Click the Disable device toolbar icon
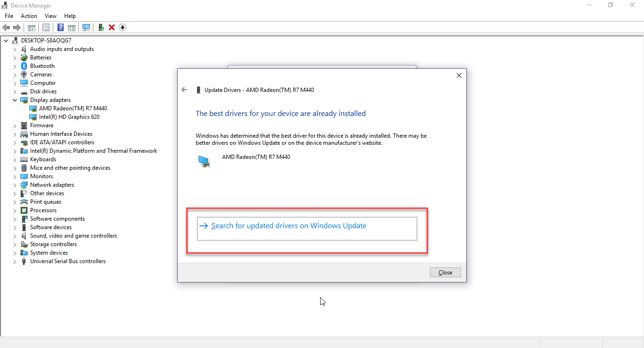The width and height of the screenshot is (644, 348). (122, 27)
